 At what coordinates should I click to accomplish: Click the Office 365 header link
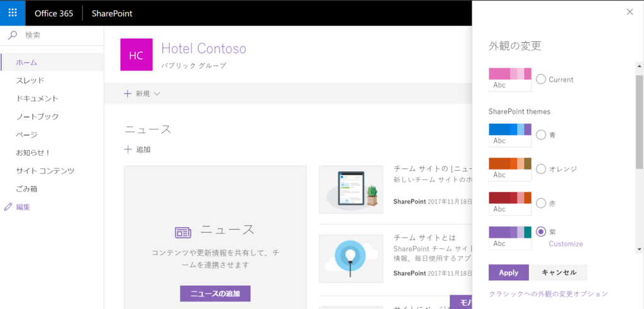(54, 13)
